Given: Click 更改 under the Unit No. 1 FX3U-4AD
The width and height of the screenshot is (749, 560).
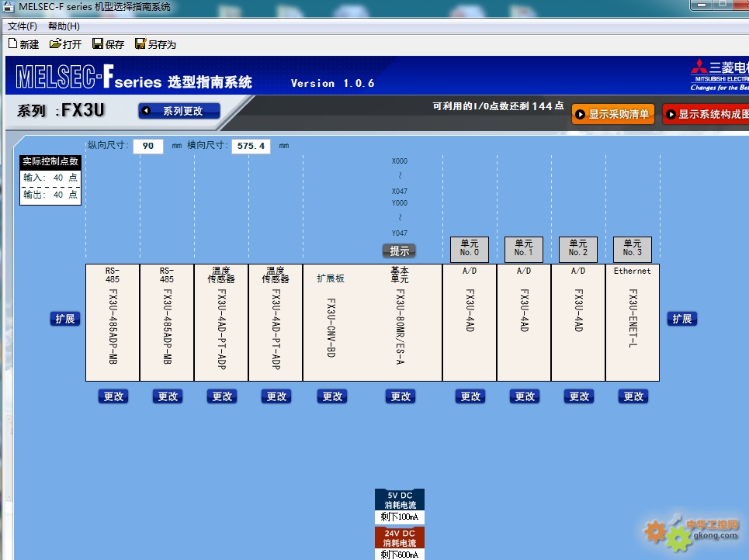Looking at the screenshot, I should 525,396.
